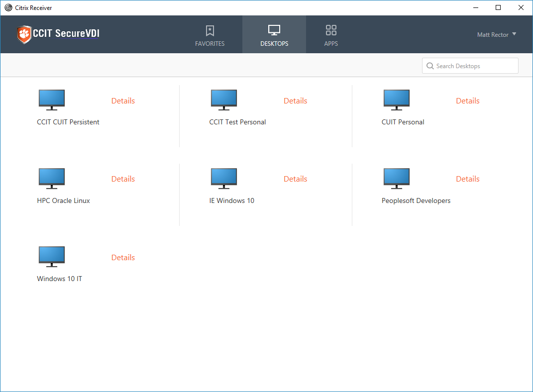
Task: Click the CCIT CUIT Persistent label
Action: [68, 122]
